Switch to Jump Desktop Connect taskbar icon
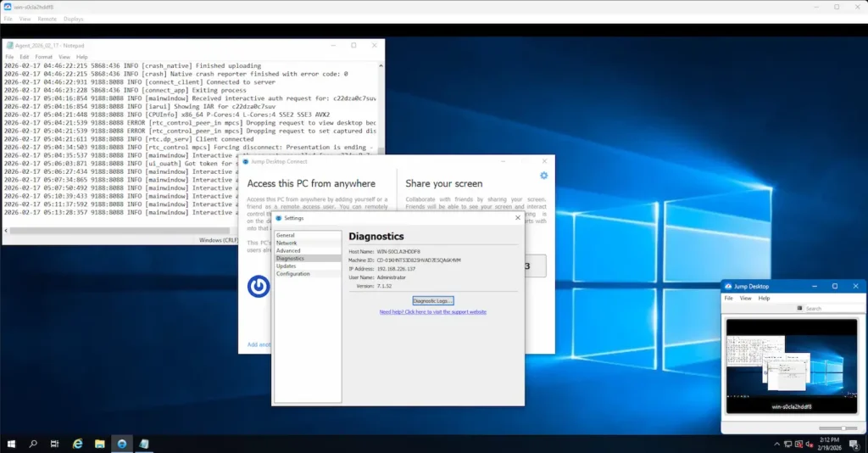This screenshot has height=453, width=868. pyautogui.click(x=122, y=444)
